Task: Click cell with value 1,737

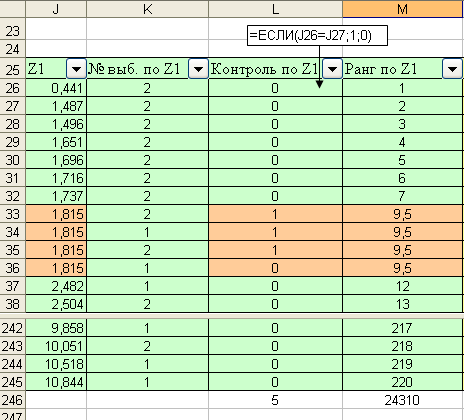Action: click(x=56, y=196)
